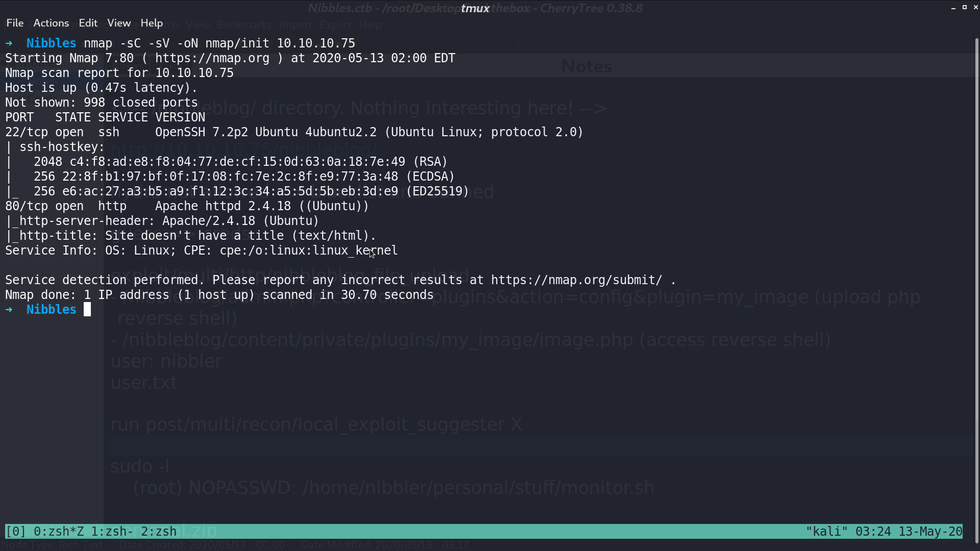This screenshot has width=980, height=551.
Task: Open the Actions menu
Action: click(x=51, y=23)
